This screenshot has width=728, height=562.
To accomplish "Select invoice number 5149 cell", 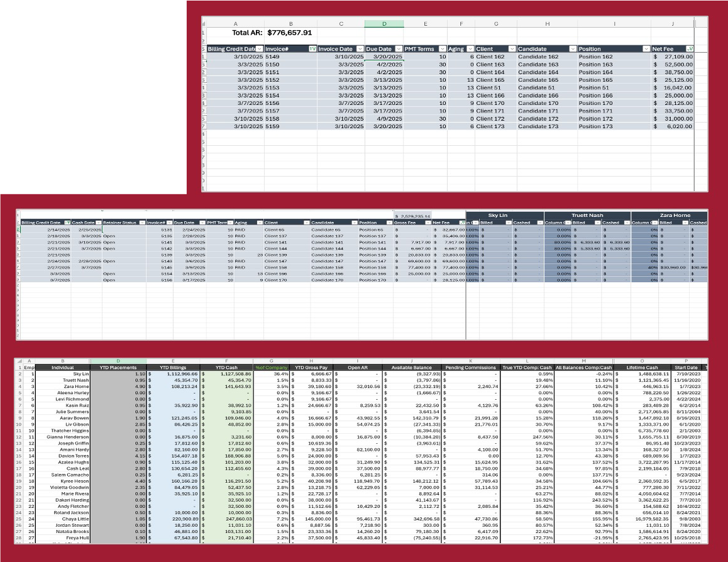I will point(290,57).
